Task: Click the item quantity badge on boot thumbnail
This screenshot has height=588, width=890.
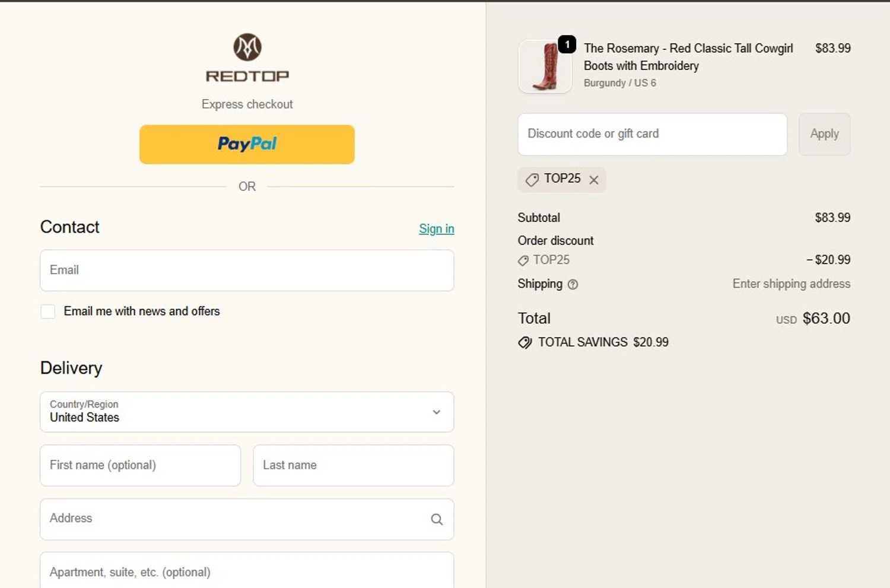Action: point(567,44)
